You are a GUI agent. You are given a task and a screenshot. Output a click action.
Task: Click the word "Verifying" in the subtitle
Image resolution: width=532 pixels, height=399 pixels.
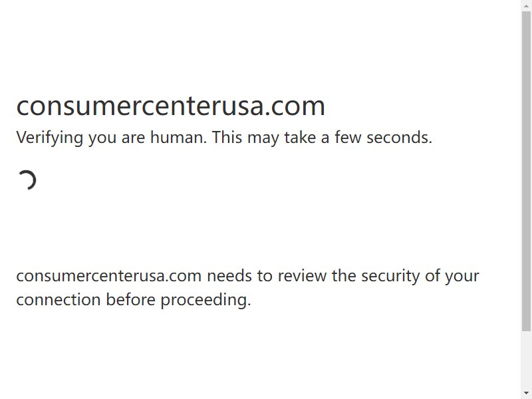(49, 138)
